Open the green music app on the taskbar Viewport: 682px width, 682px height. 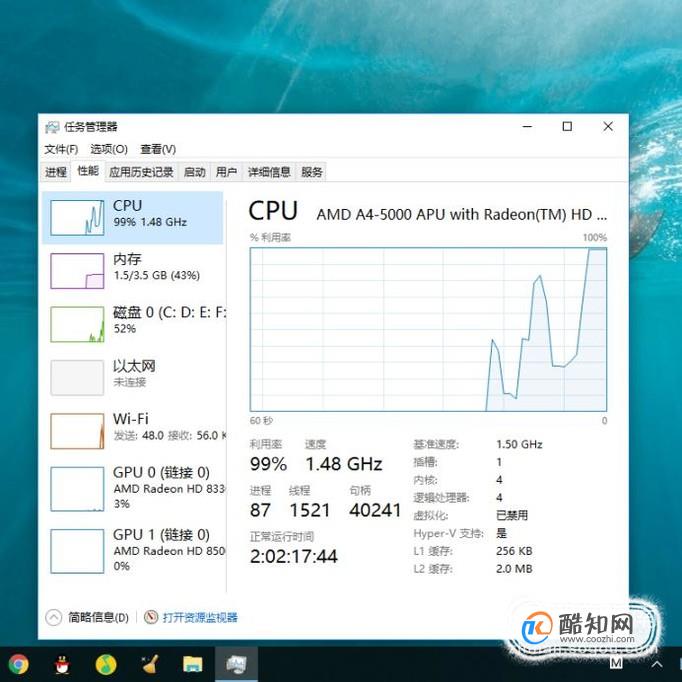point(106,665)
